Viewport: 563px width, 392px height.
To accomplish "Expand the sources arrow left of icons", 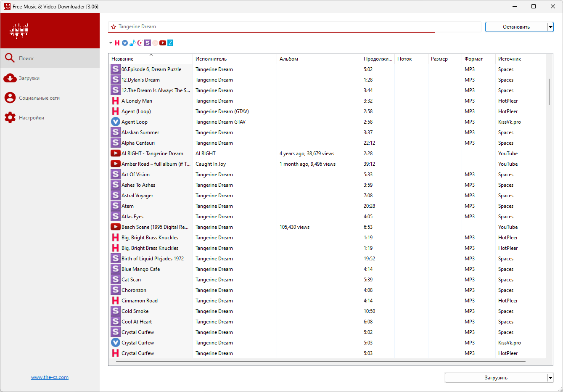I will pyautogui.click(x=111, y=43).
